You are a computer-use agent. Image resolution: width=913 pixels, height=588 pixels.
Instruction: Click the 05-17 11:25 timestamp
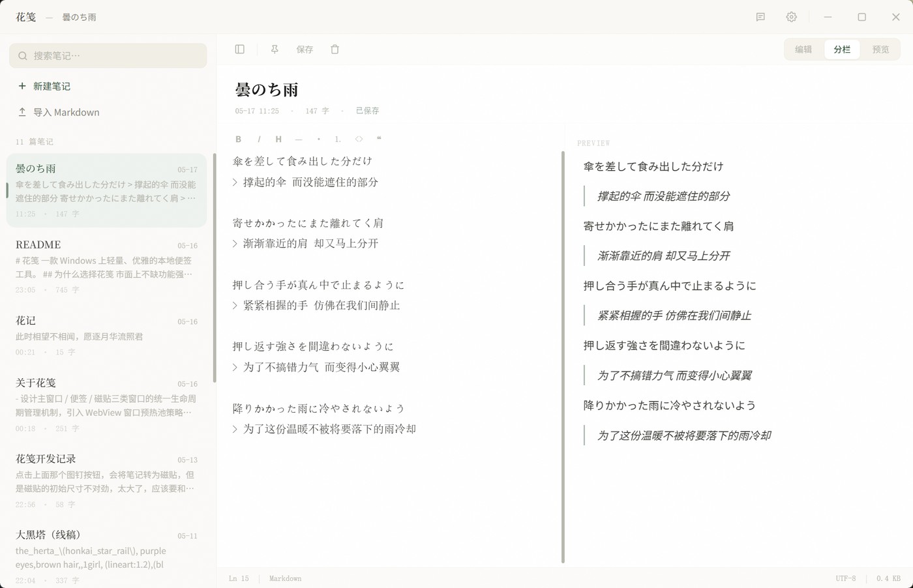[257, 111]
